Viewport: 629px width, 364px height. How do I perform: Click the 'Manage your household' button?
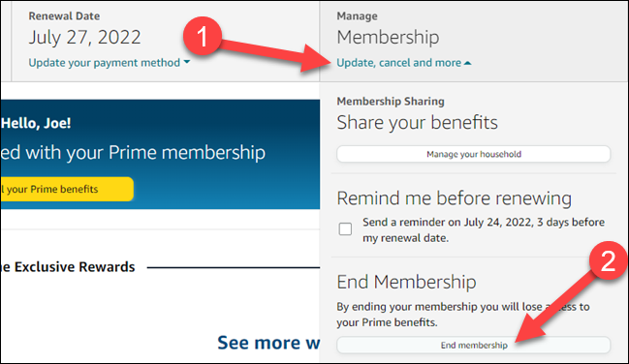click(x=474, y=154)
